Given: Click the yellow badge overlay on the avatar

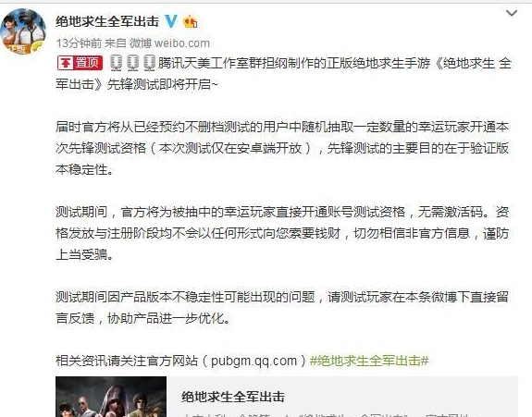Looking at the screenshot, I should click(x=38, y=48).
